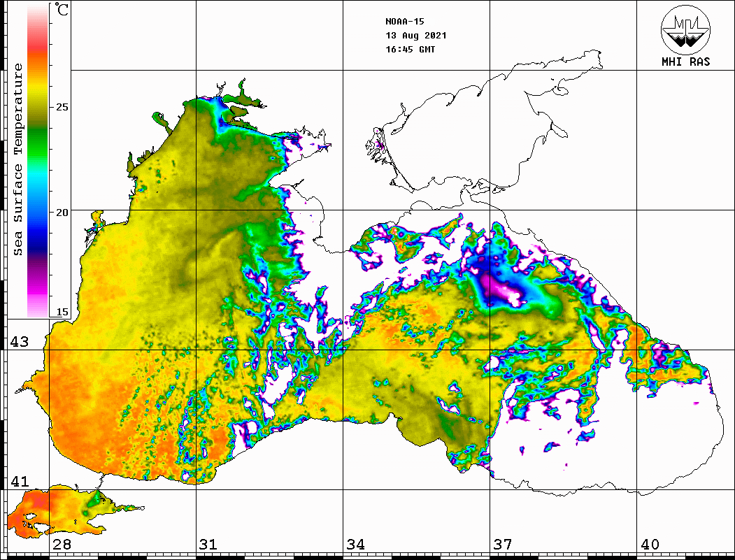Click the 15 tick label on color scale

coord(62,312)
